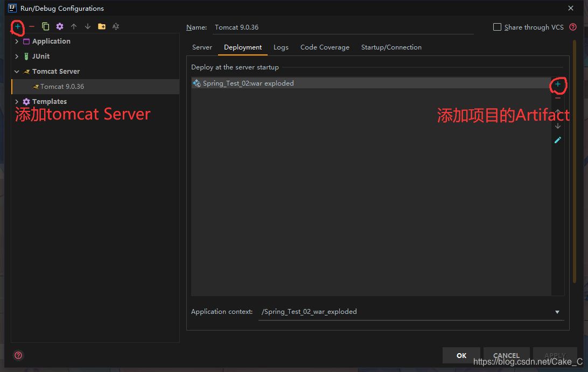
Task: Open the Logs tab
Action: click(x=281, y=47)
